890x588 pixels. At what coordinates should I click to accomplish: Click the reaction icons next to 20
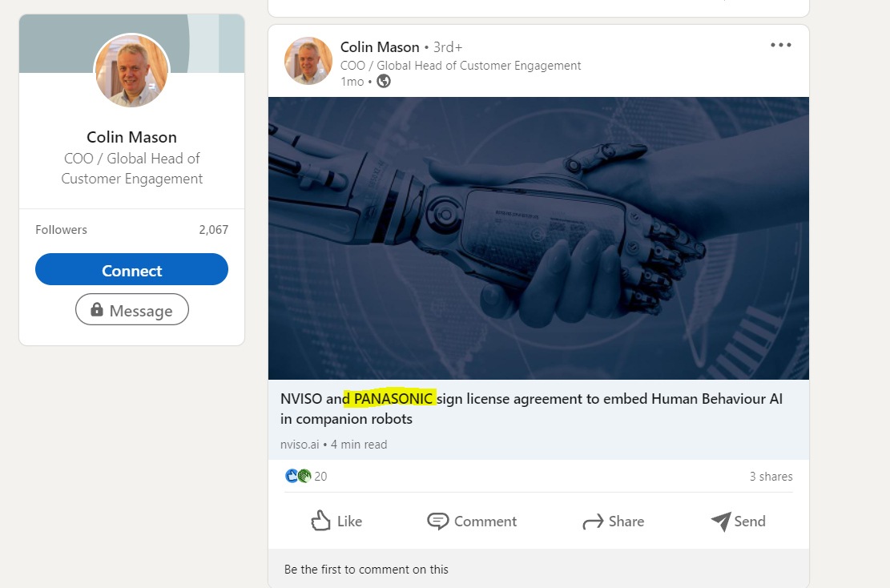coord(297,477)
